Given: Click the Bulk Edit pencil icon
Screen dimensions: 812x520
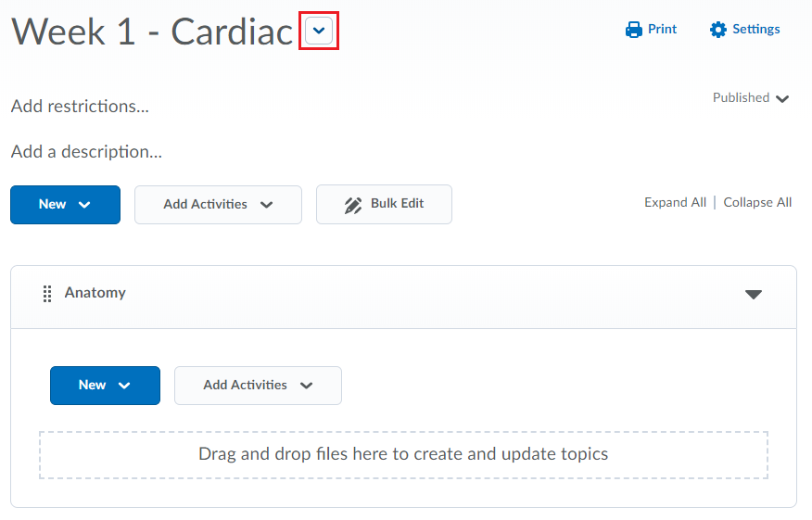Looking at the screenshot, I should point(352,205).
